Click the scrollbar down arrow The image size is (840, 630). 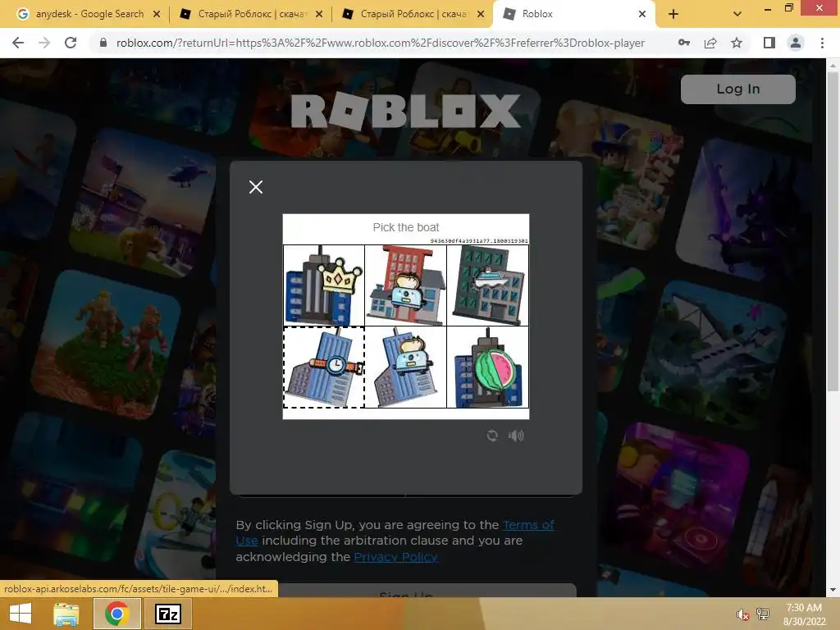833,590
